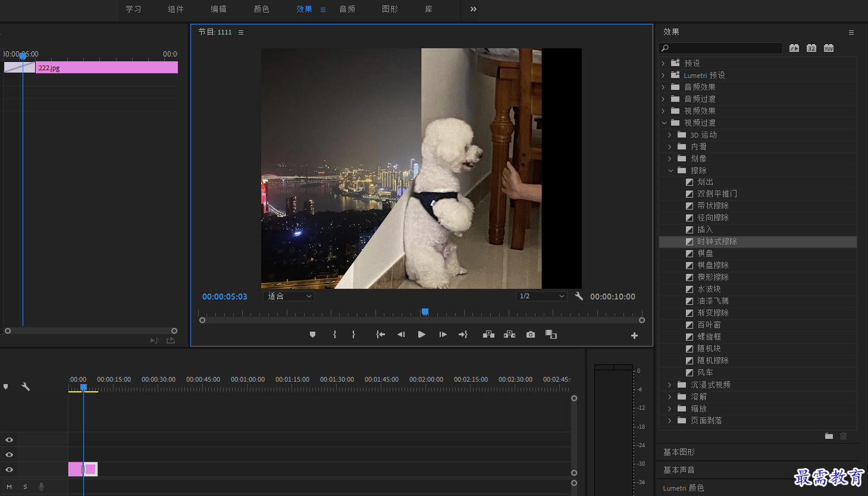Open Program monitor panel menu
The width and height of the screenshot is (868, 496).
[x=241, y=32]
